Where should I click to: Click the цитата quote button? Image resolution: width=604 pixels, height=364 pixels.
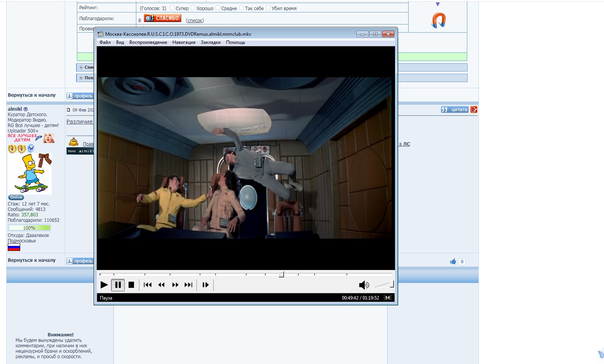tap(454, 110)
